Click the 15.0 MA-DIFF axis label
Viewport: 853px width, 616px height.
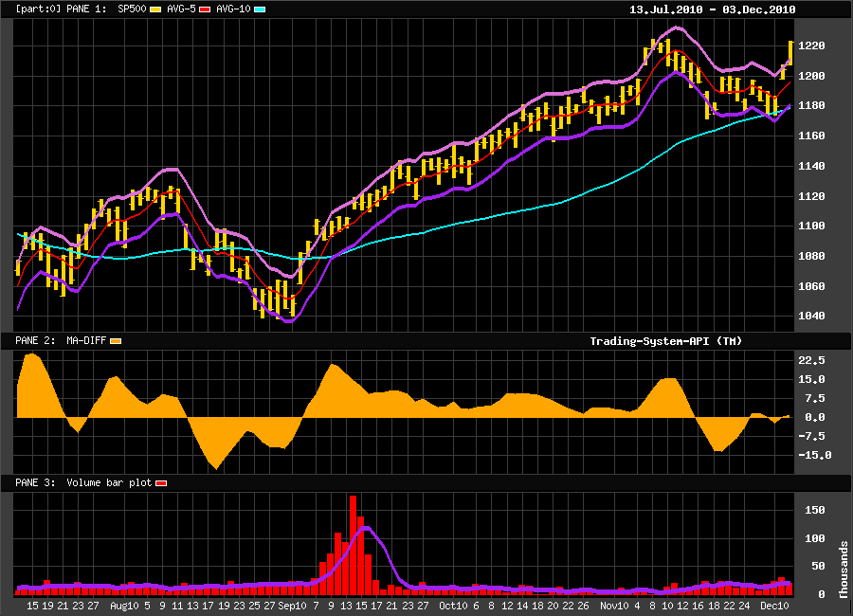click(811, 380)
